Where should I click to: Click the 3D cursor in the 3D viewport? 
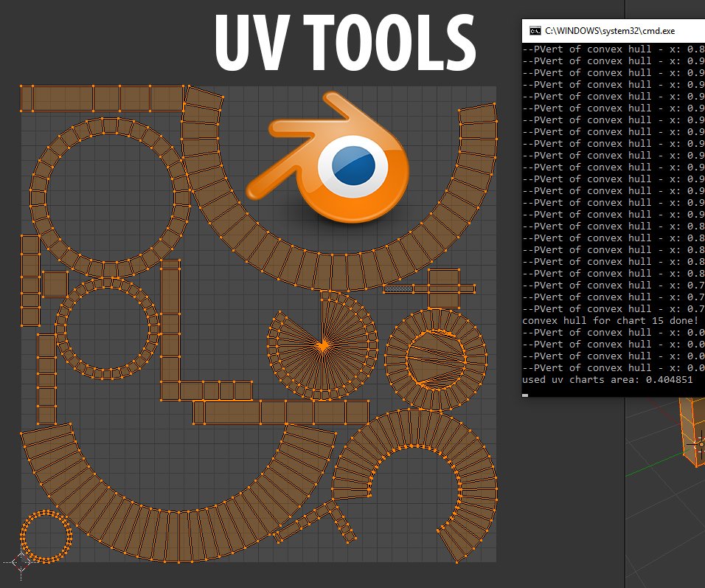(x=701, y=444)
